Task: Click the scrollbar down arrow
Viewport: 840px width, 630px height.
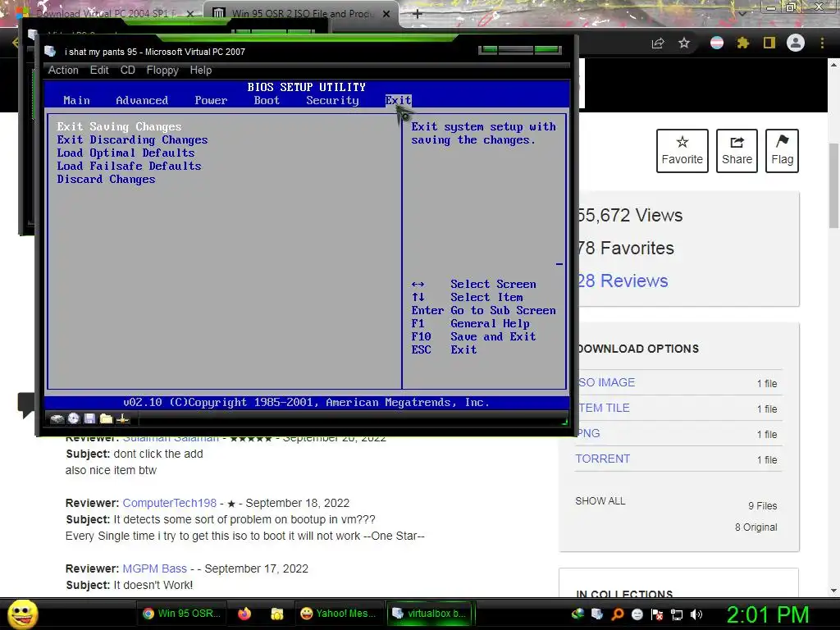Action: 833,591
